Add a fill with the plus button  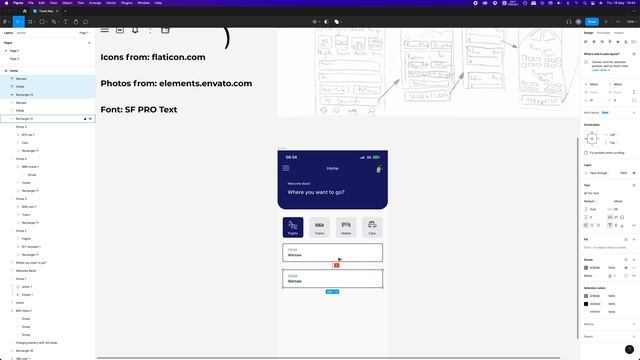(x=634, y=240)
